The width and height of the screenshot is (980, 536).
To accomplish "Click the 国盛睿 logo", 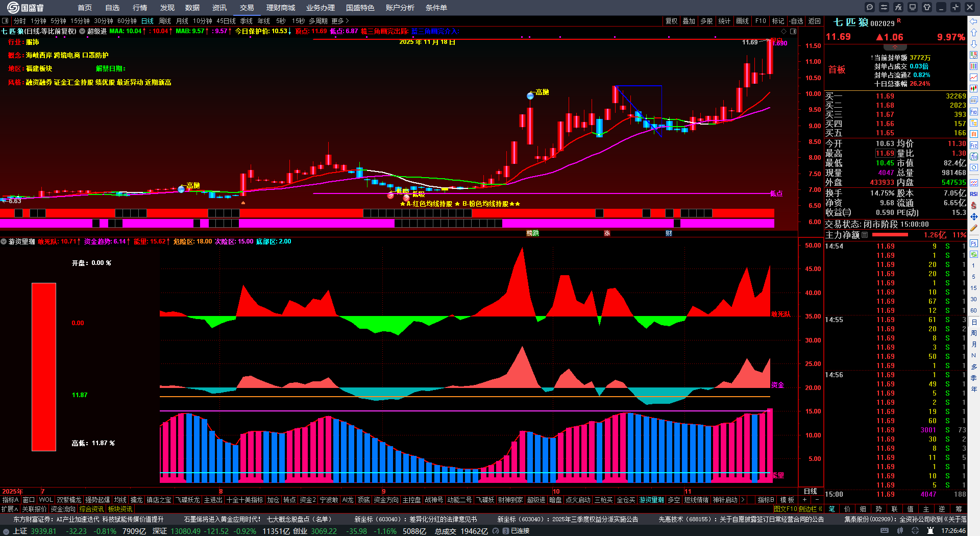I will click(26, 8).
